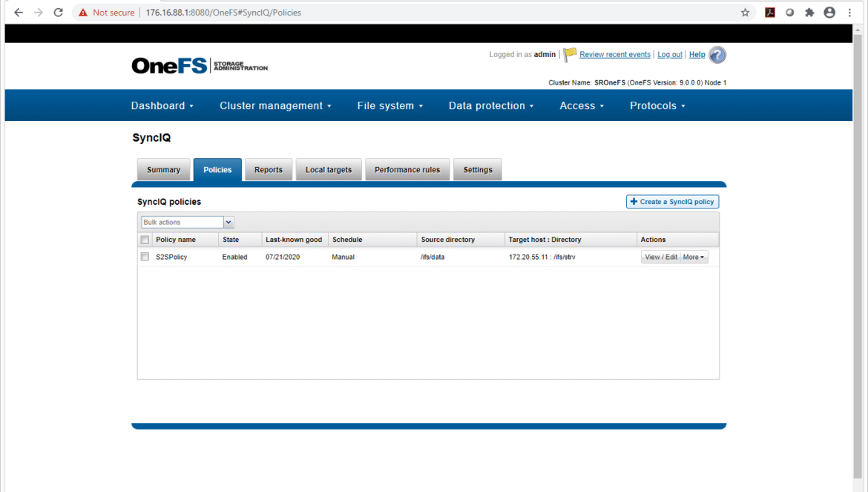Expand the Data protection menu
868x492 pixels.
tap(491, 105)
